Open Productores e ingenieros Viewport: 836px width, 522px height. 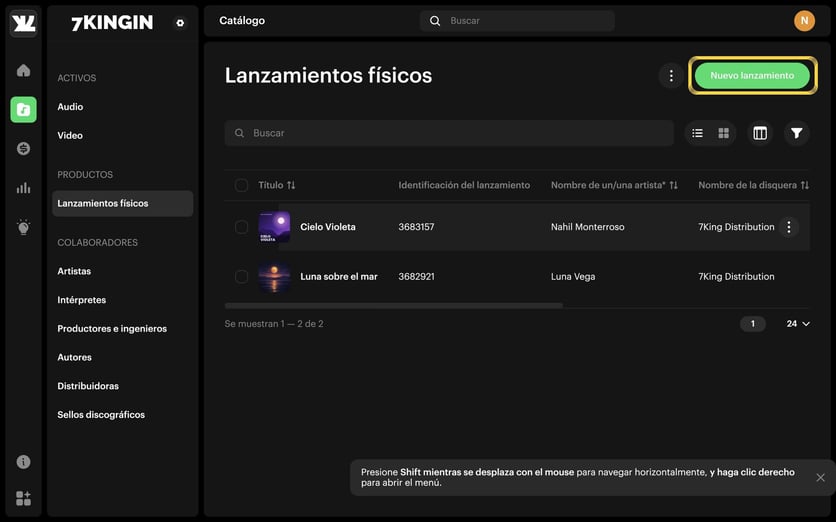[112, 329]
